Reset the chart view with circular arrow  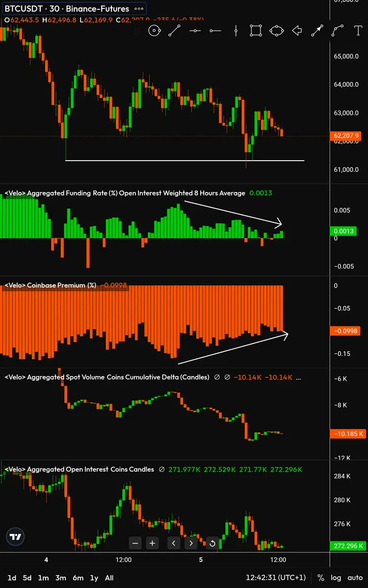pyautogui.click(x=212, y=543)
